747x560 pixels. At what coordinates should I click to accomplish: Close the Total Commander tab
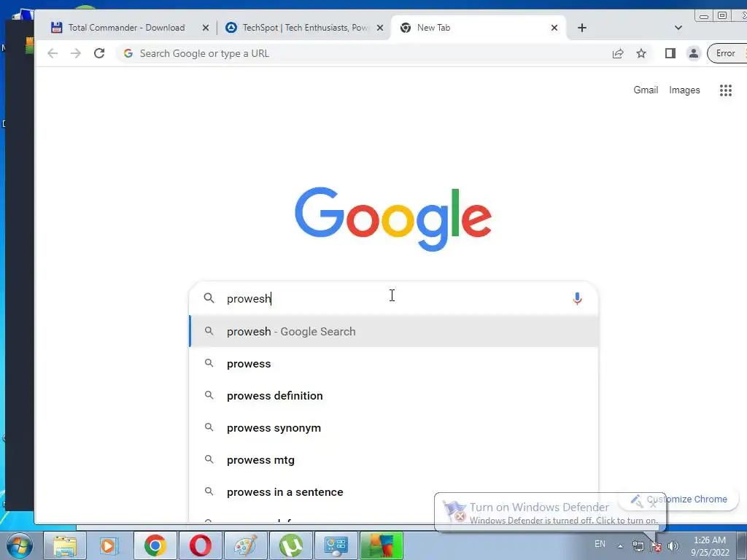pos(205,28)
